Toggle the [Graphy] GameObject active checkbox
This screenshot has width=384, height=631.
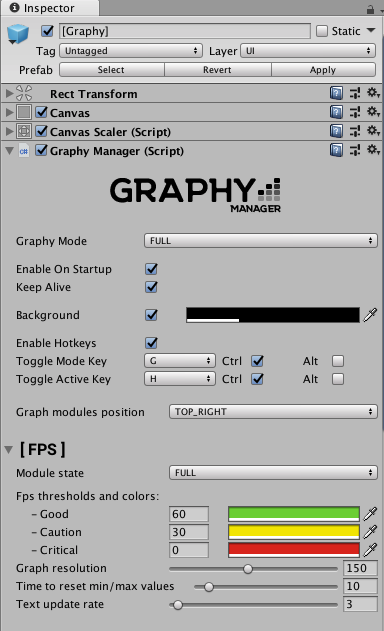[x=47, y=31]
